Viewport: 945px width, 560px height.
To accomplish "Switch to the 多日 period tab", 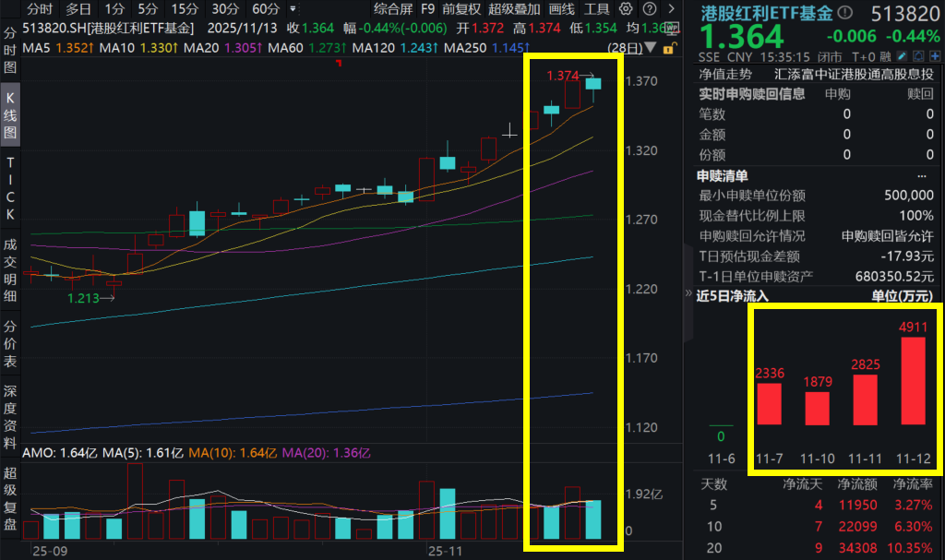I will [78, 9].
